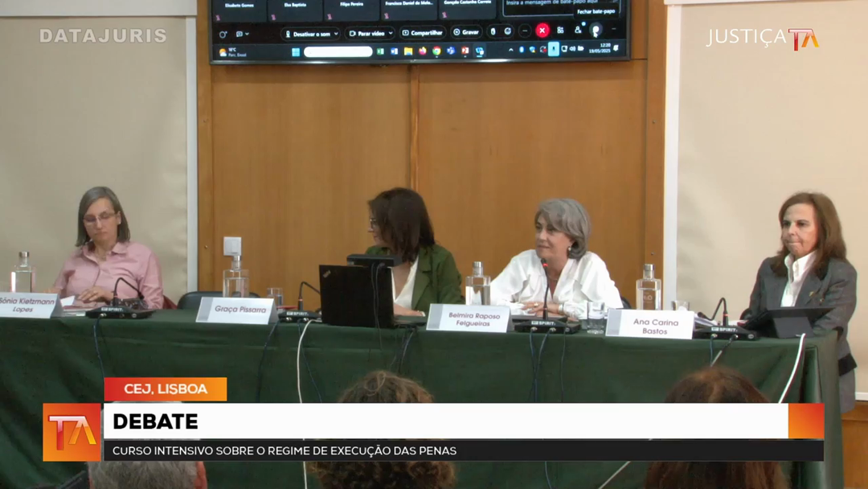Open Excel from the taskbar
868x489 pixels.
tap(380, 51)
